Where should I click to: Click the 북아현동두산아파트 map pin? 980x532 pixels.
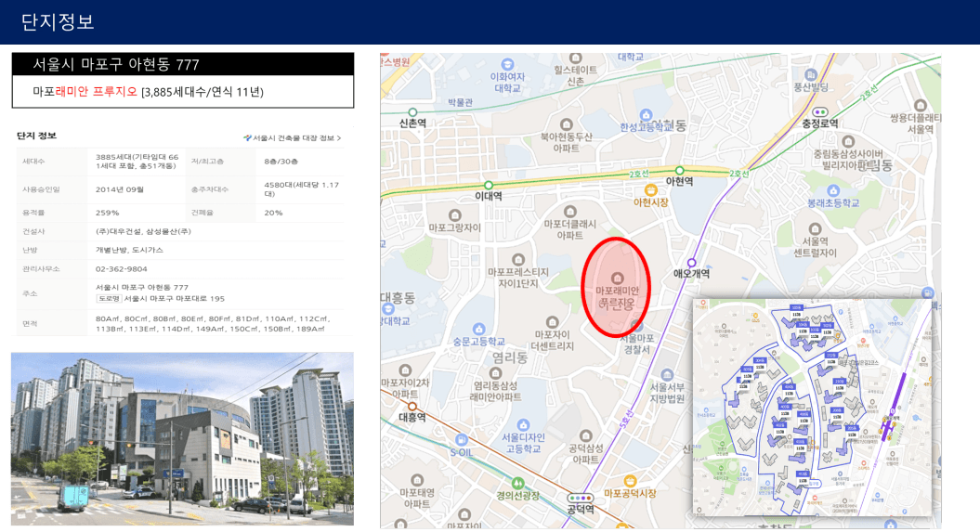567,123
